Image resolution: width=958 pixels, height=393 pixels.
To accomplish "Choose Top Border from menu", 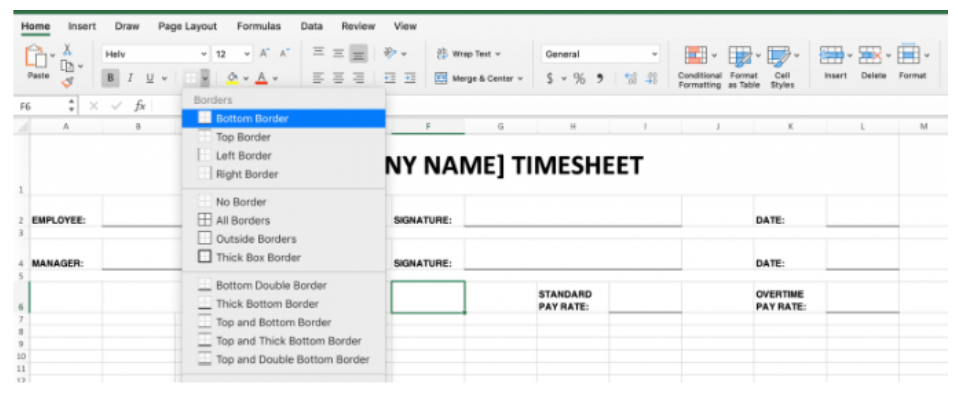I will [x=283, y=137].
